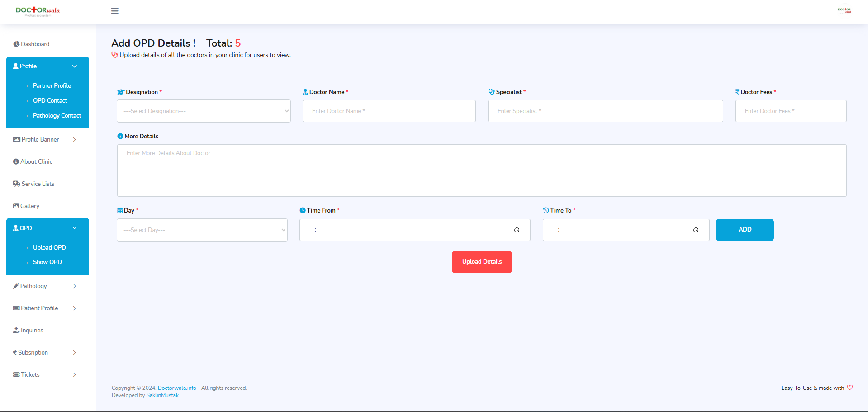This screenshot has width=868, height=412.
Task: Click the Subsription rupee icon
Action: [15, 352]
